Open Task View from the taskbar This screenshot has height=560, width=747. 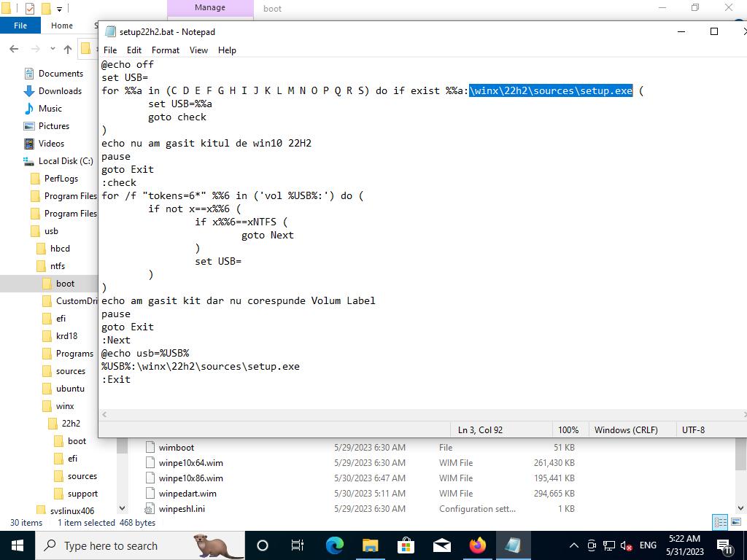coord(298,545)
